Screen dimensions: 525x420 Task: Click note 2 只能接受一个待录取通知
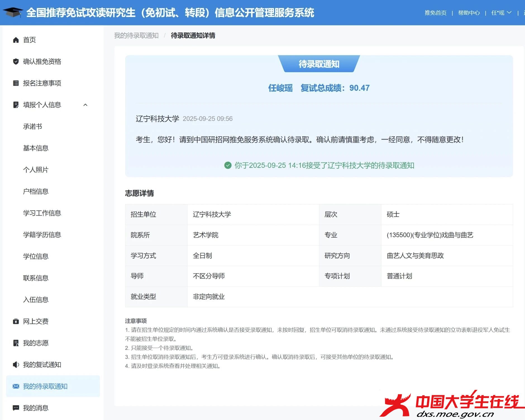(159, 348)
